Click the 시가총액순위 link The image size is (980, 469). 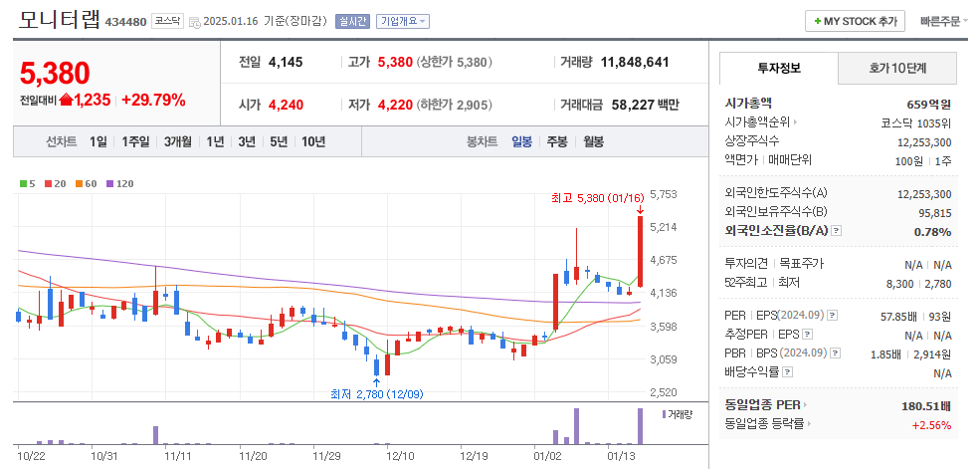757,122
